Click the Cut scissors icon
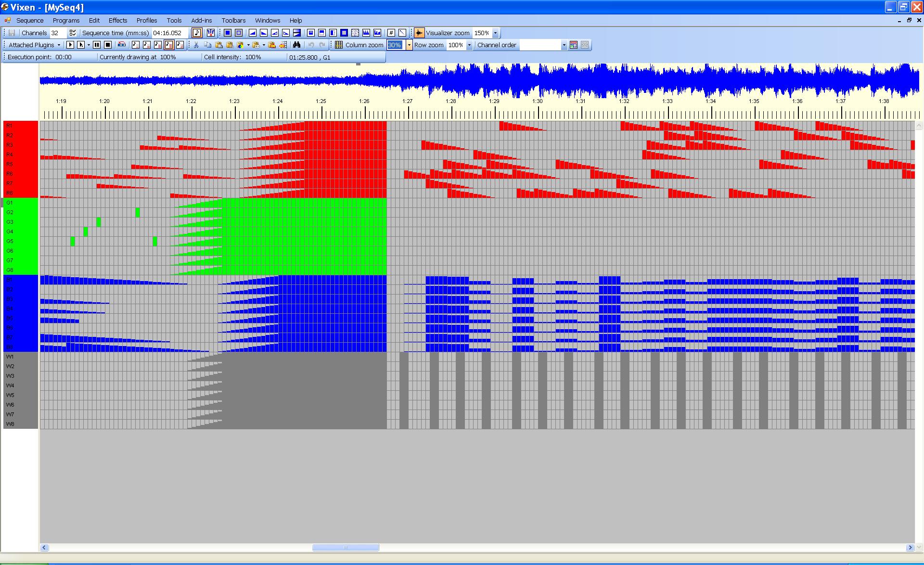 (196, 45)
